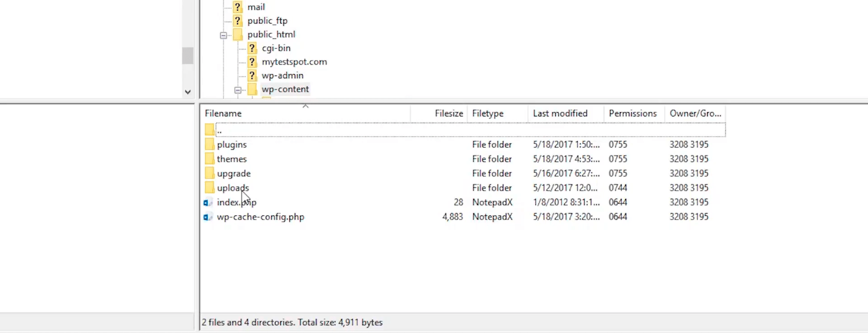Click the mytestspot.com folder icon
This screenshot has height=333, width=868.
coord(252,62)
